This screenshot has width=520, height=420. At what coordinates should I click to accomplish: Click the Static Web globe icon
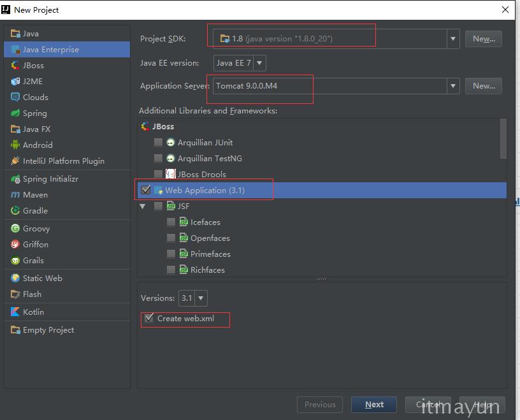[x=15, y=279]
